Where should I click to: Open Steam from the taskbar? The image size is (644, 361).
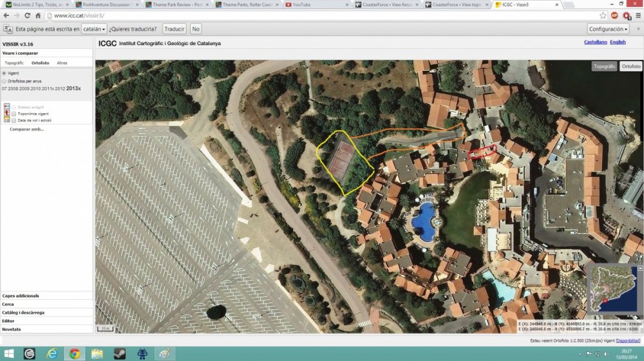120,353
